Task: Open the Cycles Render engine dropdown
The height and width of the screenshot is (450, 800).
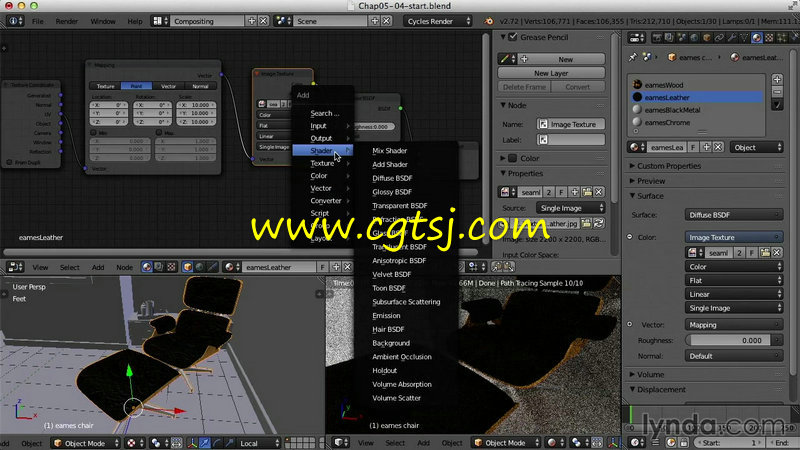Action: (438, 21)
